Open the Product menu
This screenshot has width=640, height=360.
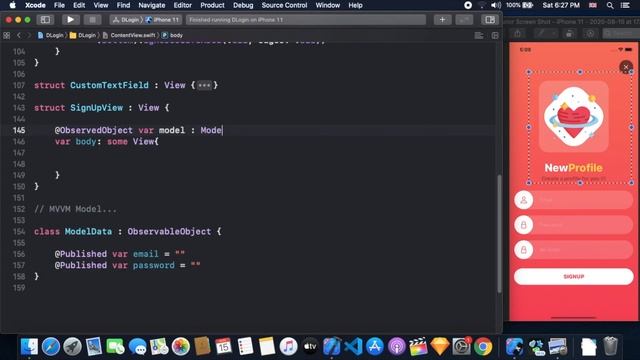point(212,5)
